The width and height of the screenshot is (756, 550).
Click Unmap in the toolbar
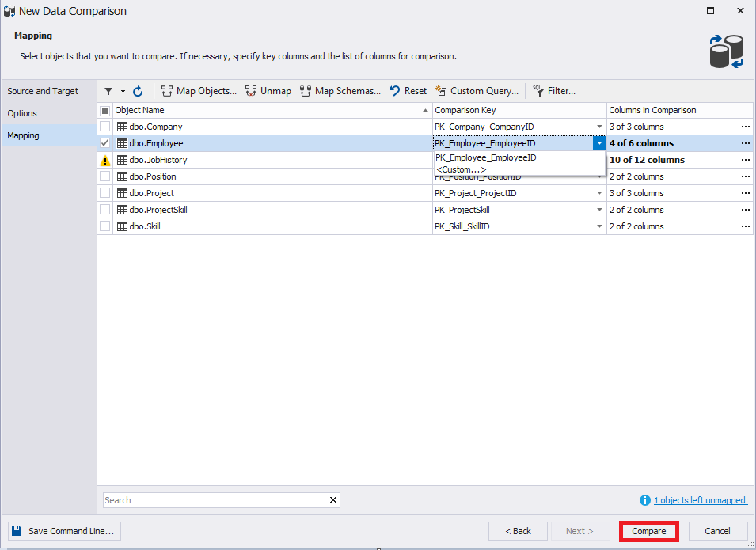(x=268, y=91)
